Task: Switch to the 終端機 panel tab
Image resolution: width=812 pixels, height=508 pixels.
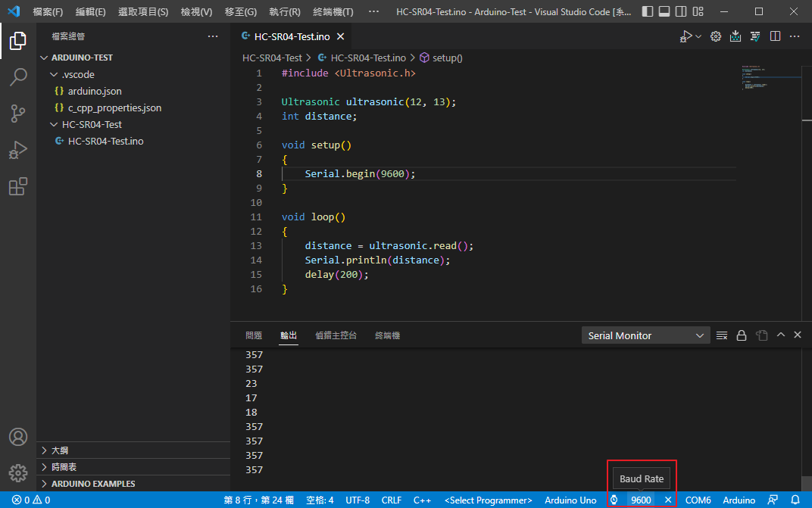Action: (x=387, y=335)
